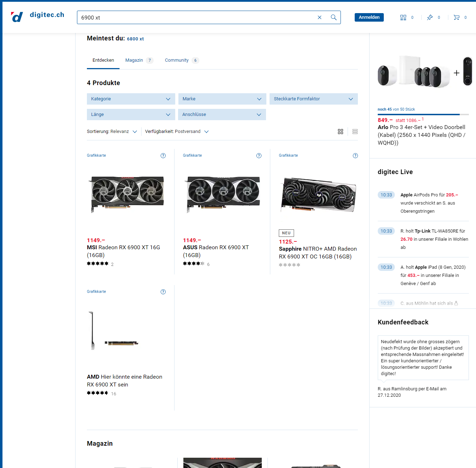Open help icon on Sapphire NITRO+ card
The height and width of the screenshot is (468, 476).
point(355,156)
